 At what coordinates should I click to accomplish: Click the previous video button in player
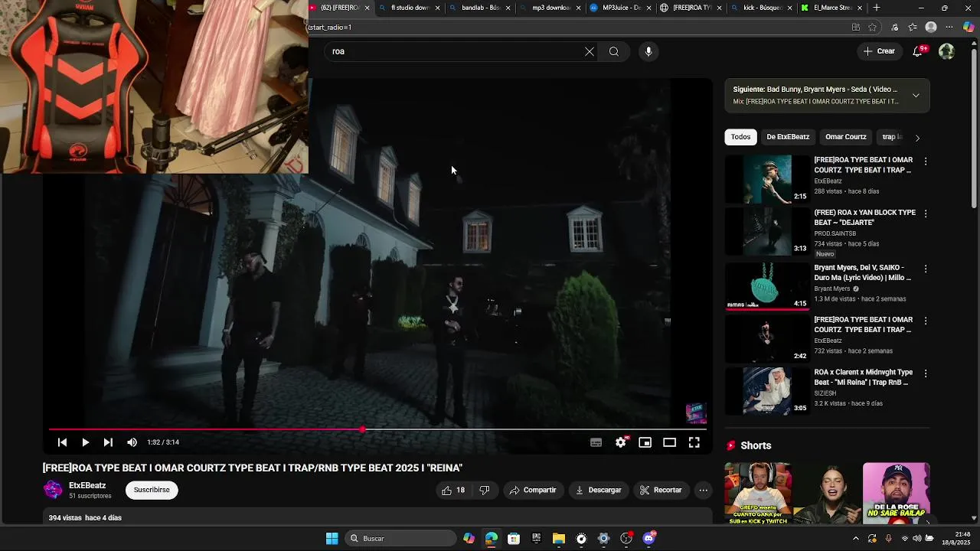coord(62,442)
